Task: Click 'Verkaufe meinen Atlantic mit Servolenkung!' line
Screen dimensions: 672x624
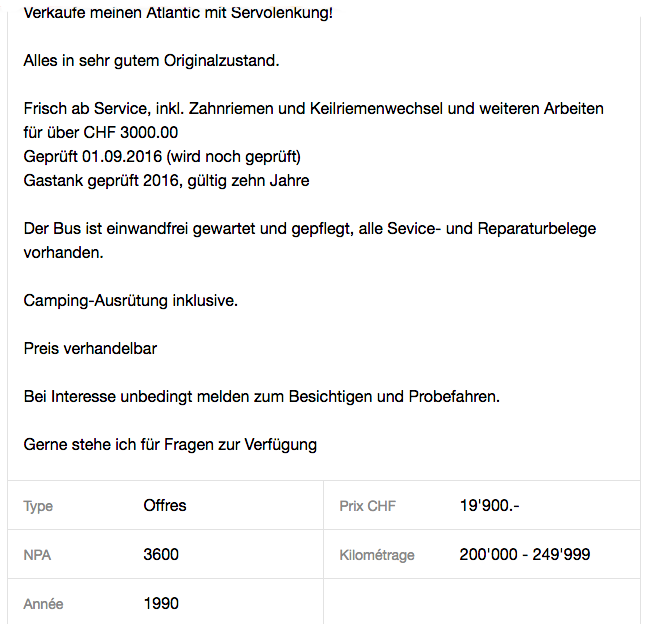Action: (178, 13)
